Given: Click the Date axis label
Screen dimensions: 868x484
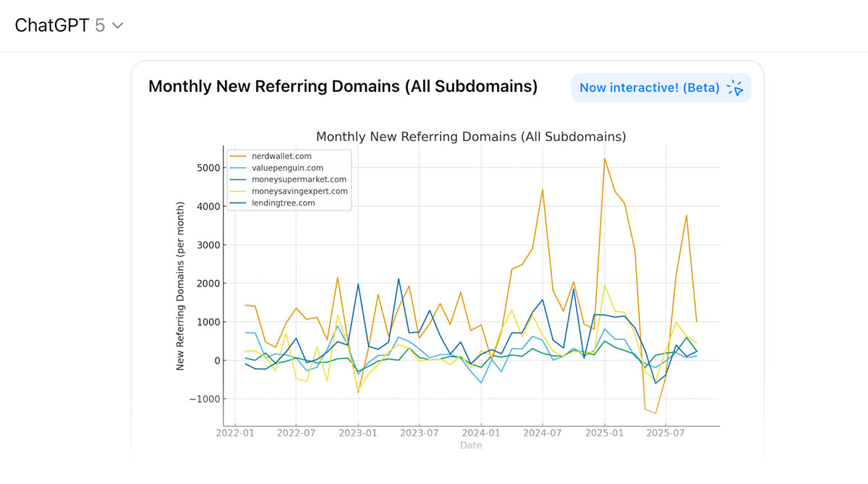Looking at the screenshot, I should click(x=471, y=446).
